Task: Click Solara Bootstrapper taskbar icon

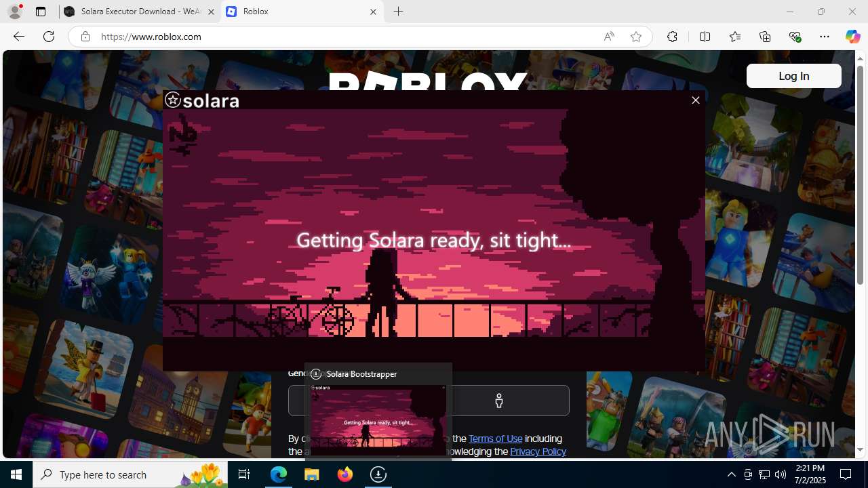Action: click(x=378, y=474)
